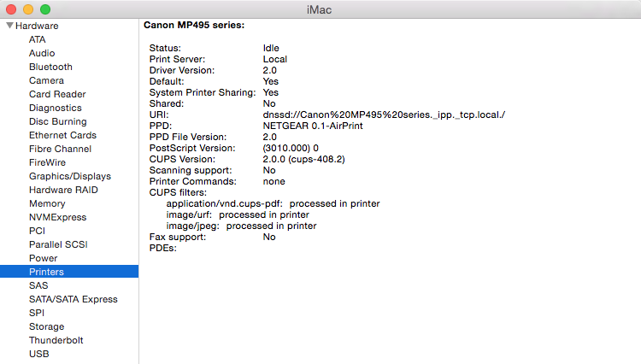Select Card Reader in sidebar
This screenshot has width=641, height=364.
(x=57, y=94)
